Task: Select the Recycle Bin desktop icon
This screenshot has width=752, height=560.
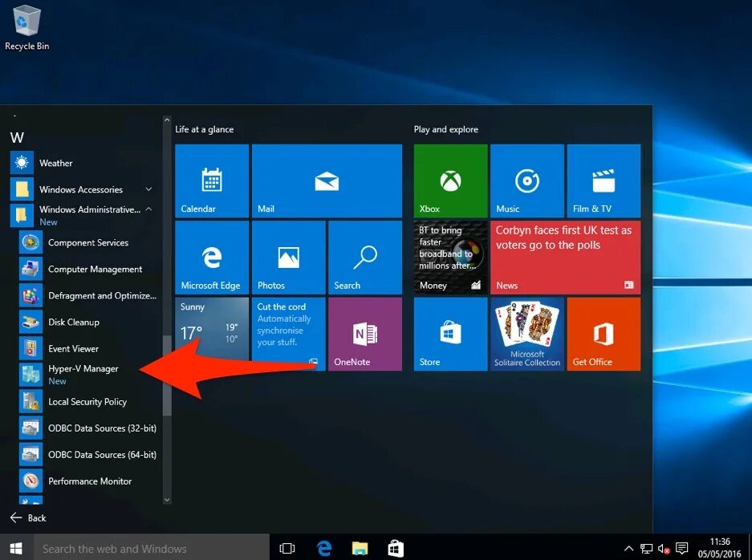Action: (26, 27)
